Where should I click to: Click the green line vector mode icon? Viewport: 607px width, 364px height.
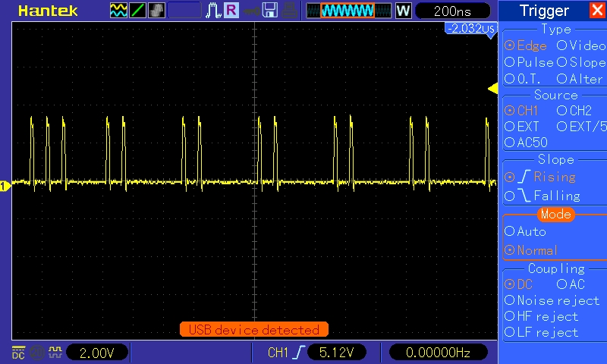coord(137,11)
